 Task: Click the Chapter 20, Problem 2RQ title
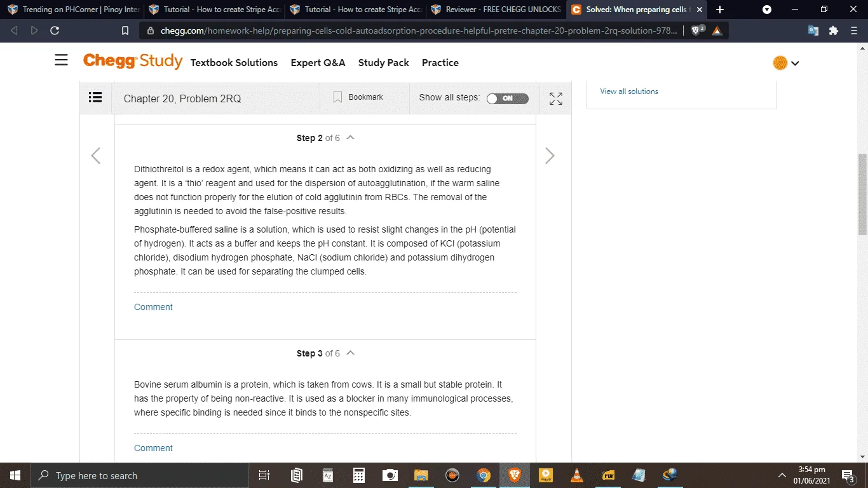182,98
